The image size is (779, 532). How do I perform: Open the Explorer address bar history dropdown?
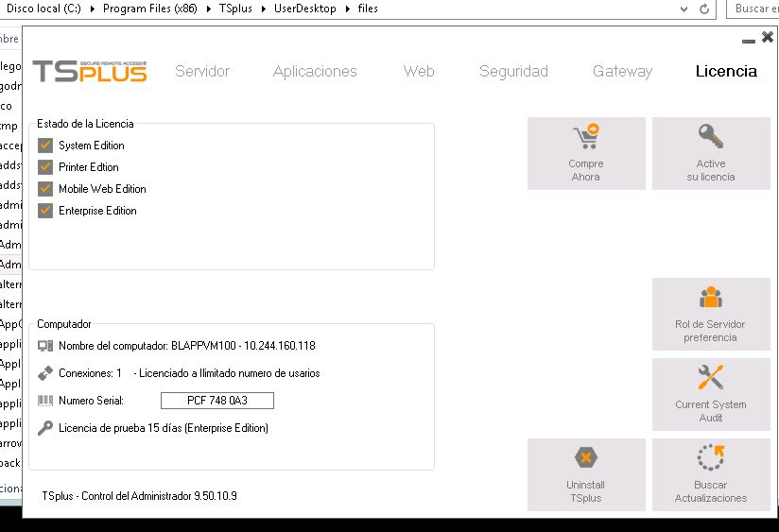point(684,9)
